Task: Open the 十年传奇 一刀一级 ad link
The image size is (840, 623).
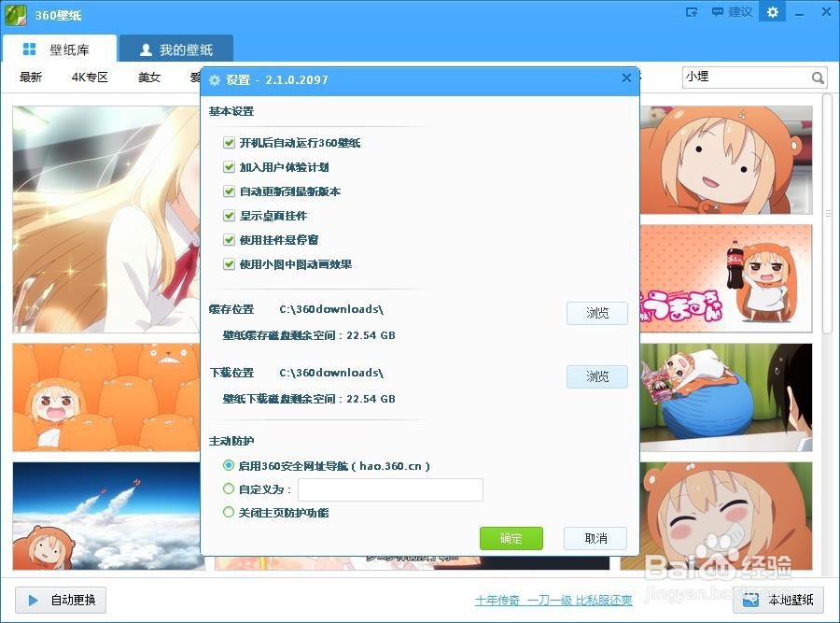Action: (553, 601)
